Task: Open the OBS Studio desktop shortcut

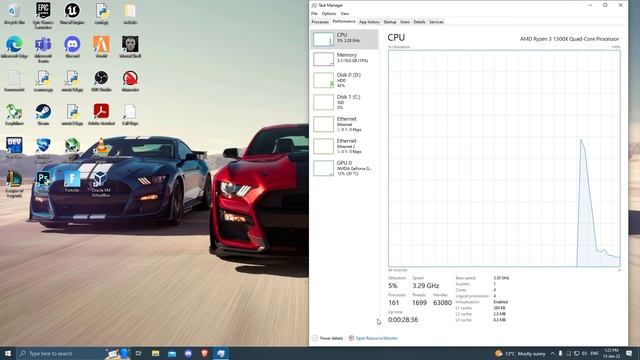Action: click(101, 81)
